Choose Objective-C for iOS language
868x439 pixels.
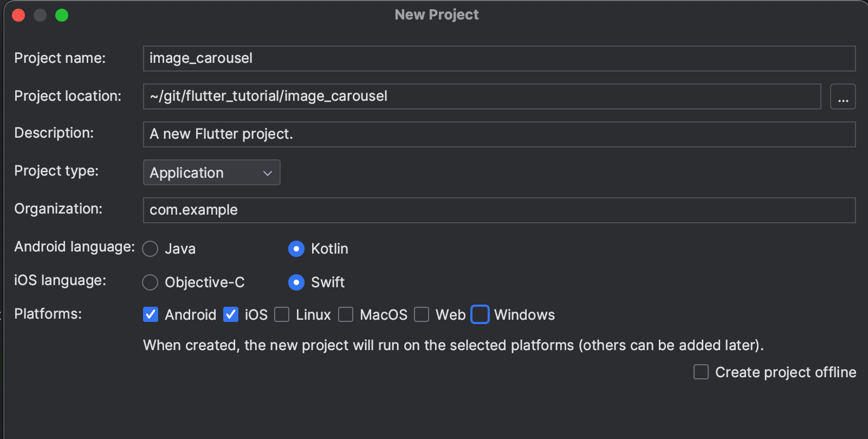[x=150, y=282]
